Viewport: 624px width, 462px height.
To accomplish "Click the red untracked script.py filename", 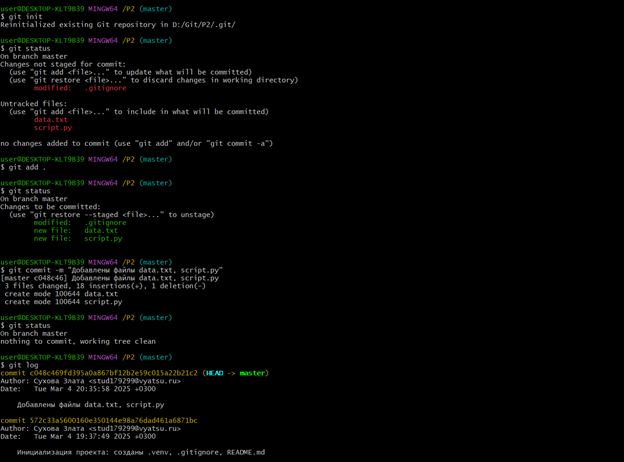I will coord(53,128).
